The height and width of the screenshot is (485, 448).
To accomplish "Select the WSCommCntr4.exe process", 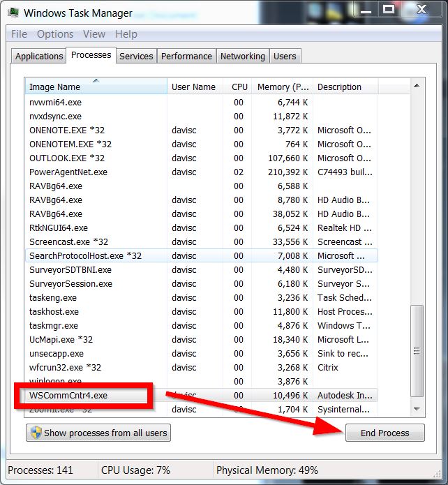I will click(x=202, y=395).
